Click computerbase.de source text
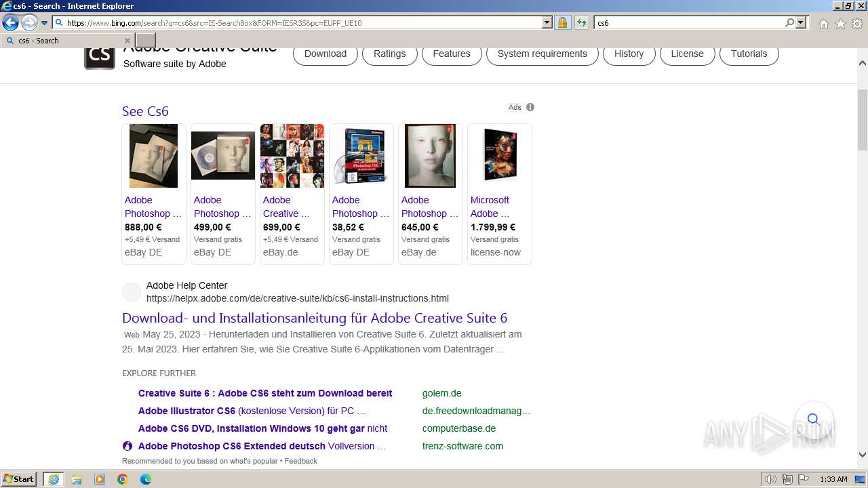The width and height of the screenshot is (868, 488). coord(459,428)
